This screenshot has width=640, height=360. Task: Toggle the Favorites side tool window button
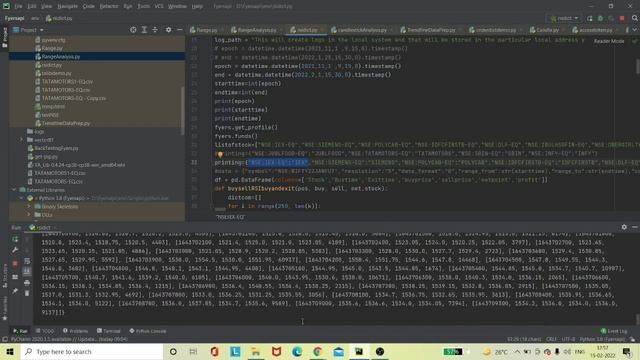(4, 308)
